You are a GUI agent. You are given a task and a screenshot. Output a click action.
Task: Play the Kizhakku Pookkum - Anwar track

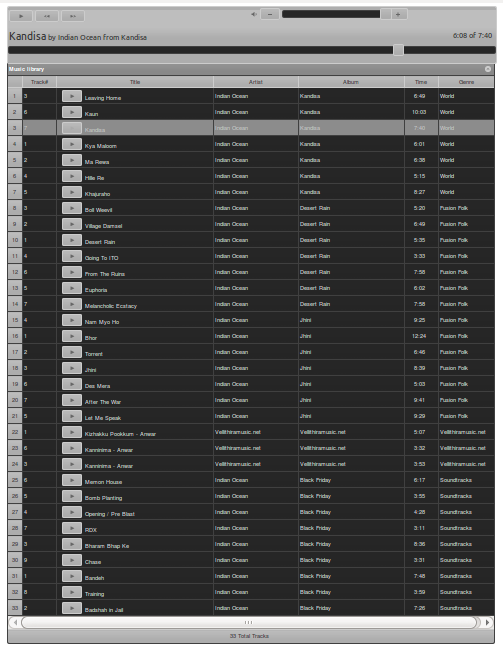pyautogui.click(x=72, y=432)
